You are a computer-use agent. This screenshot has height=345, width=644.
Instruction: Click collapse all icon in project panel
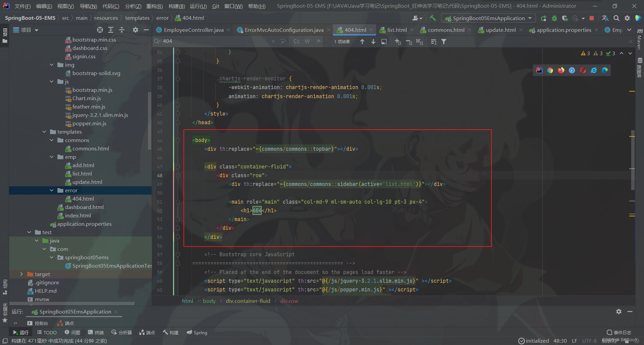click(122, 30)
